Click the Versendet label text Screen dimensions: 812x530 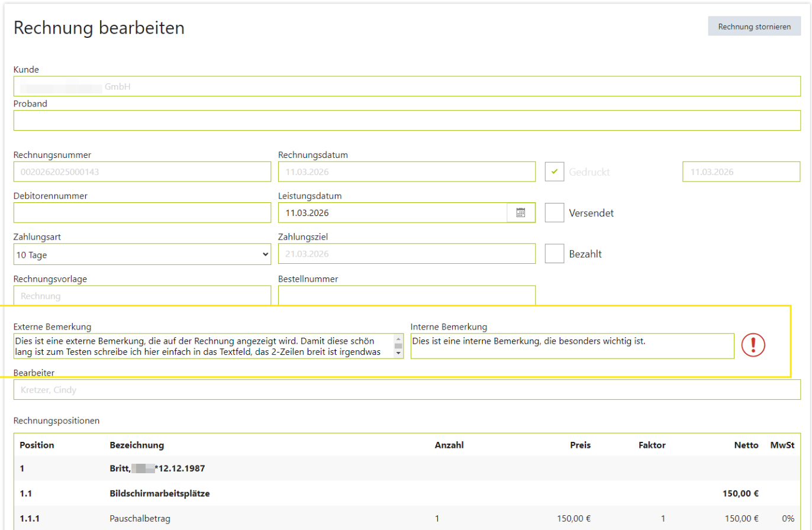click(x=591, y=213)
